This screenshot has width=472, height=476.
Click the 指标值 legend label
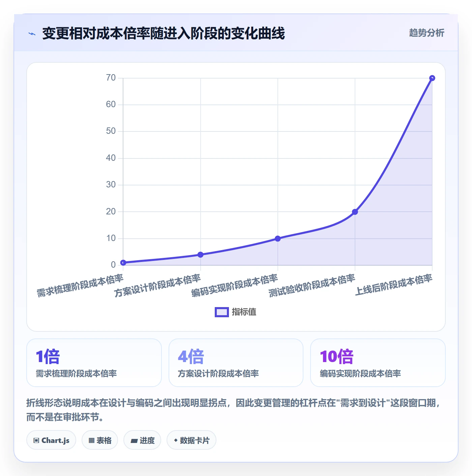coord(244,312)
